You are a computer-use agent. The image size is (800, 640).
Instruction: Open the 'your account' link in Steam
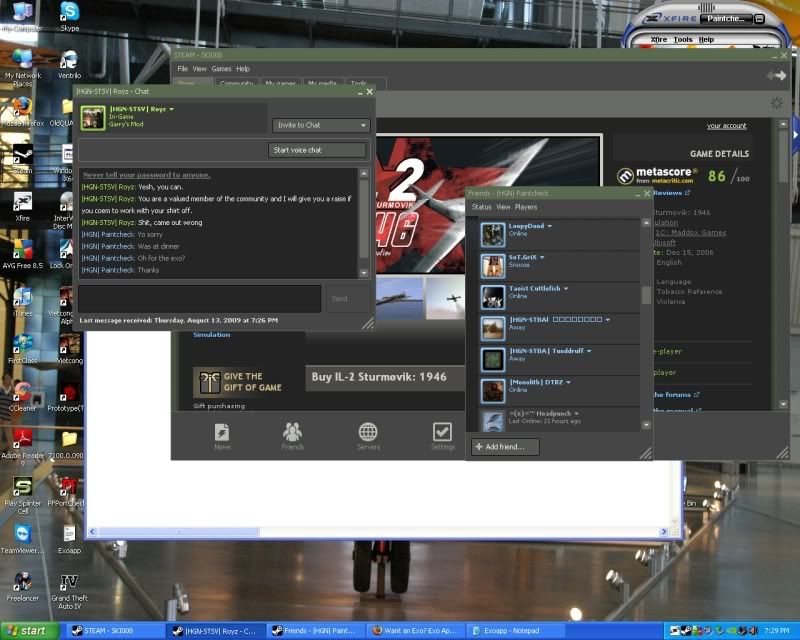click(x=727, y=126)
